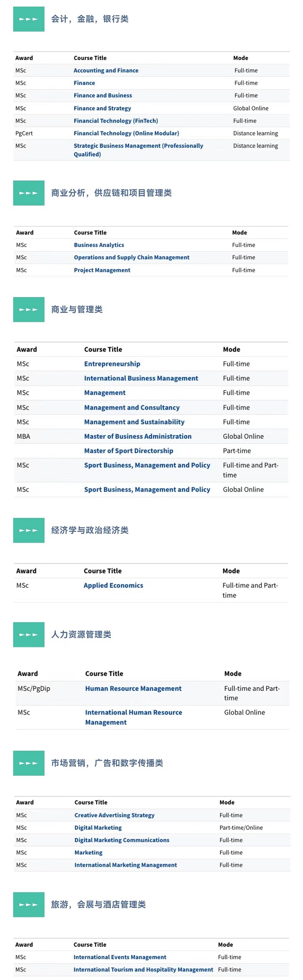
Task: Click arrow icon beside 市场营销,广告和数字传播类 heading
Action: tap(29, 763)
